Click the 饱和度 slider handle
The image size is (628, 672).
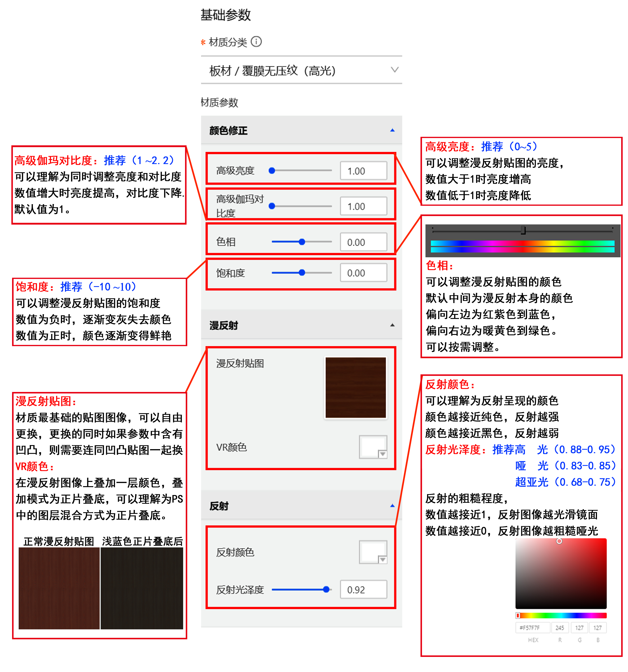click(x=302, y=272)
